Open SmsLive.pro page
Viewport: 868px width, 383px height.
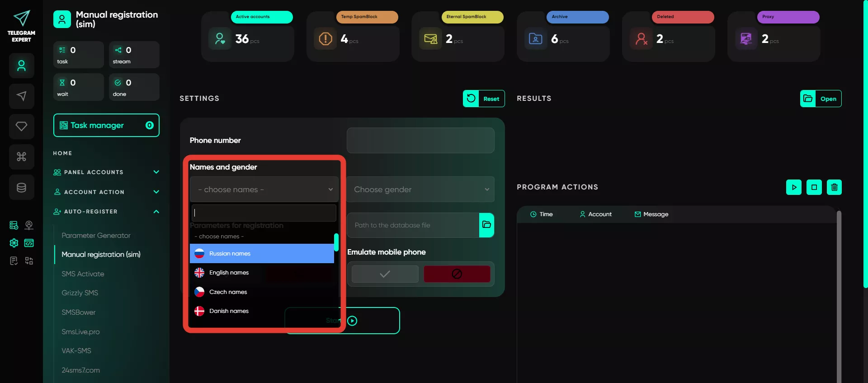(80, 331)
